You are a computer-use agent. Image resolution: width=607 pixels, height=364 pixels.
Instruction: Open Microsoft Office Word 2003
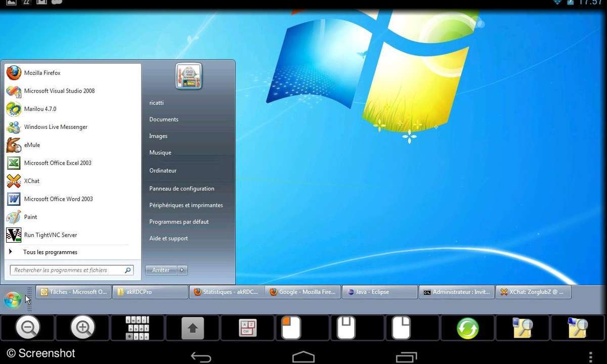coord(72,199)
